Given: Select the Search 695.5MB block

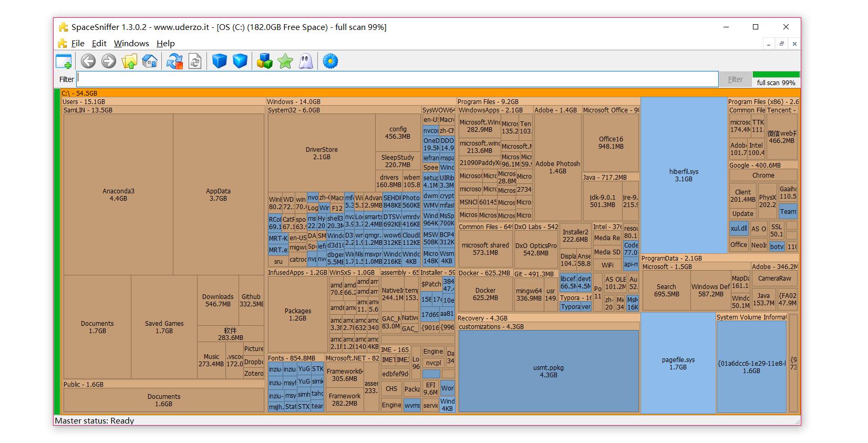Looking at the screenshot, I should pos(666,290).
